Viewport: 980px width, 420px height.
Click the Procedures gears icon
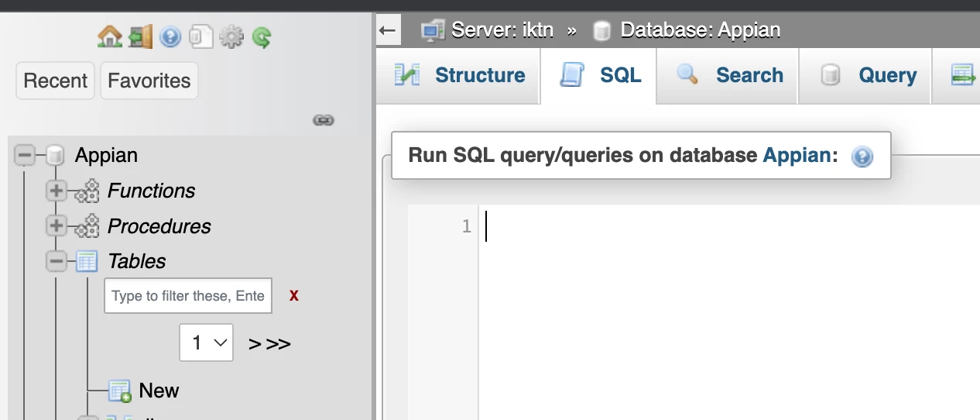point(87,226)
